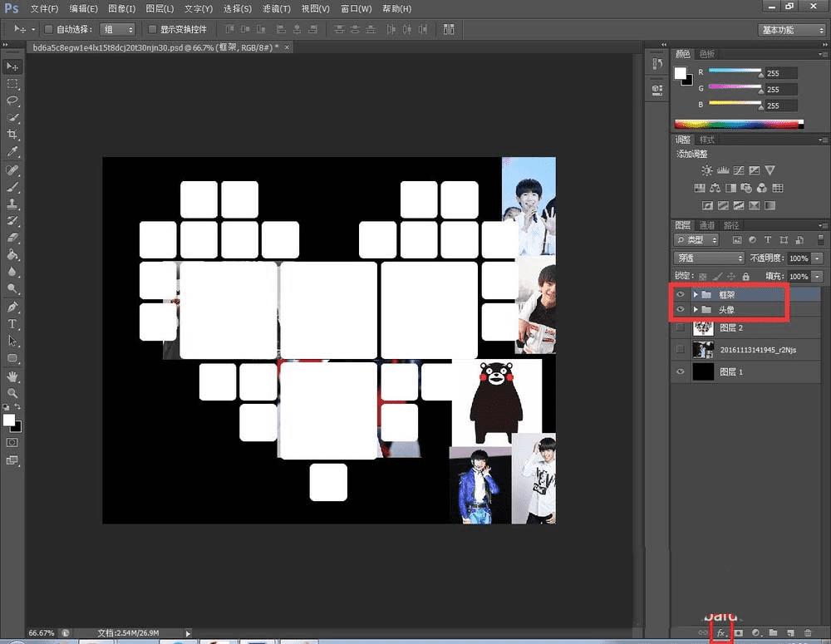The image size is (831, 644).
Task: Select the Eraser tool
Action: click(x=12, y=238)
